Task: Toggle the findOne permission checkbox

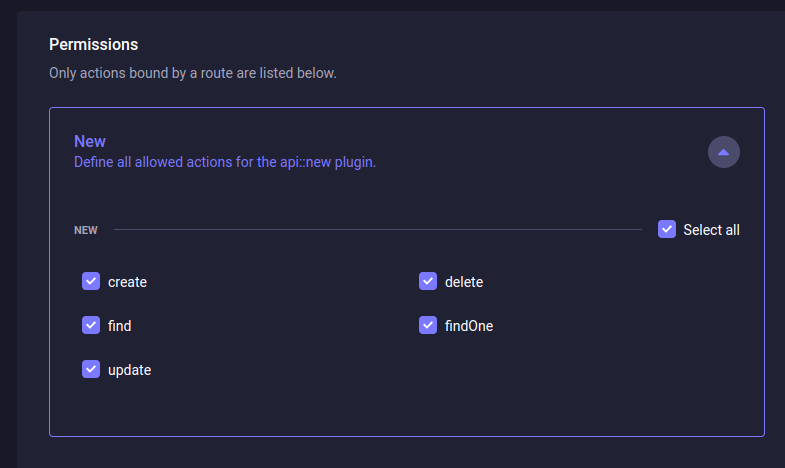Action: click(x=428, y=326)
